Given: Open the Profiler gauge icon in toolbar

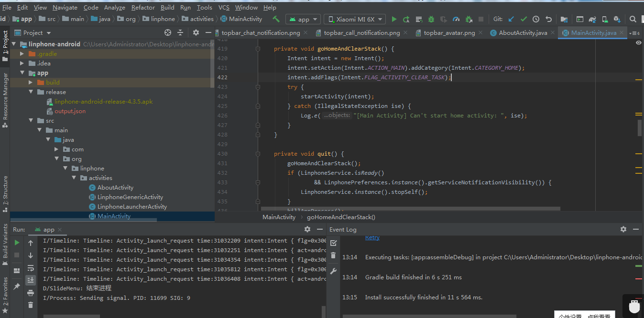Looking at the screenshot, I should 456,20.
